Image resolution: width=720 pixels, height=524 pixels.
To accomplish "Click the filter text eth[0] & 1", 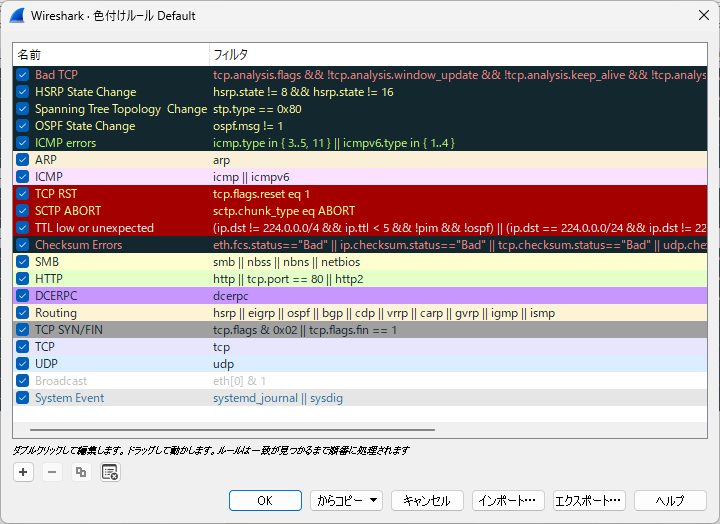I will coord(239,381).
